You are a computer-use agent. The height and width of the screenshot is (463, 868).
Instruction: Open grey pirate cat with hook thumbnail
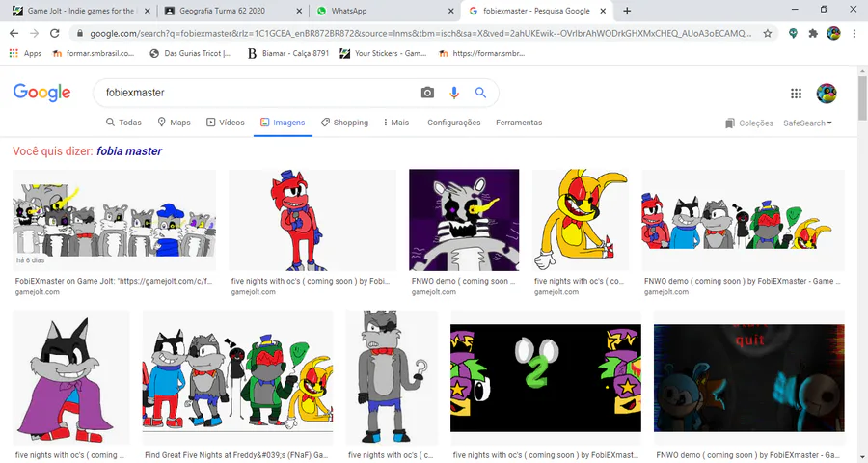pos(392,378)
